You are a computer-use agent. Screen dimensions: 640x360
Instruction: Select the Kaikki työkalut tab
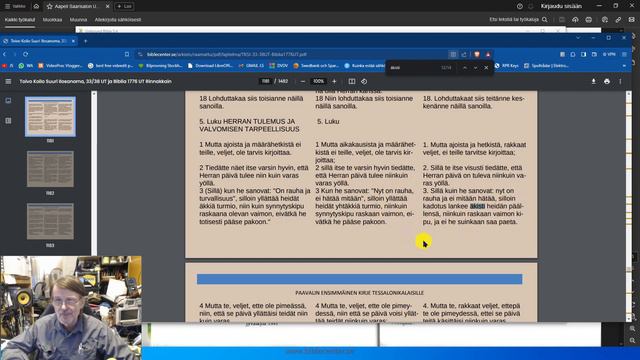pos(20,20)
